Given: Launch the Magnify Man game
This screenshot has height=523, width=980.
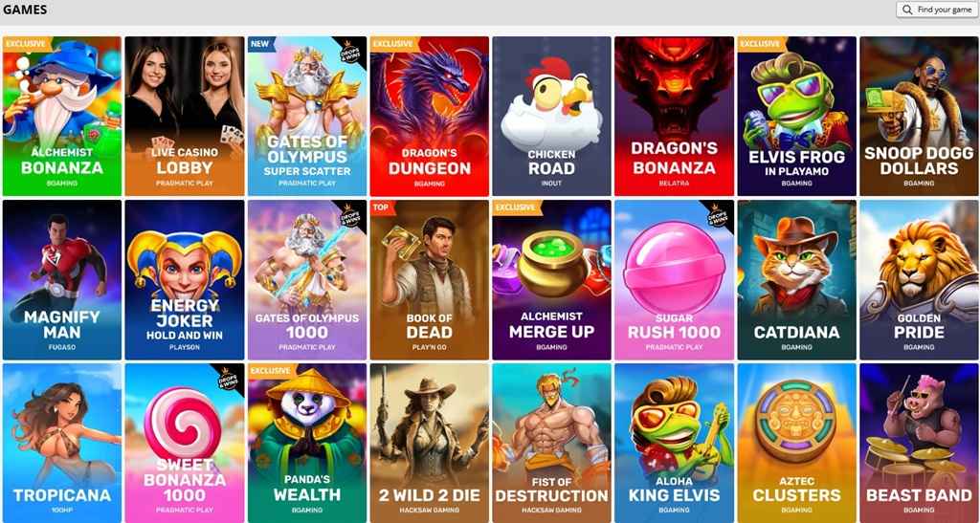Looking at the screenshot, I should tap(62, 279).
